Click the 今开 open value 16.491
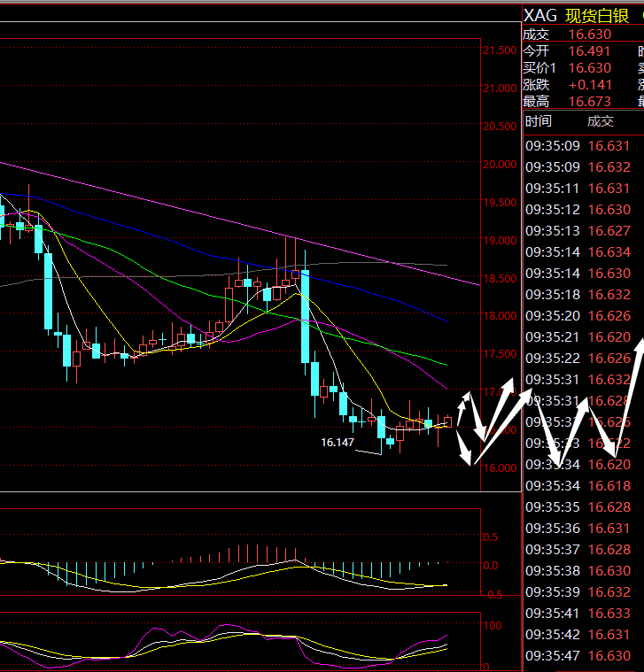 coord(589,51)
